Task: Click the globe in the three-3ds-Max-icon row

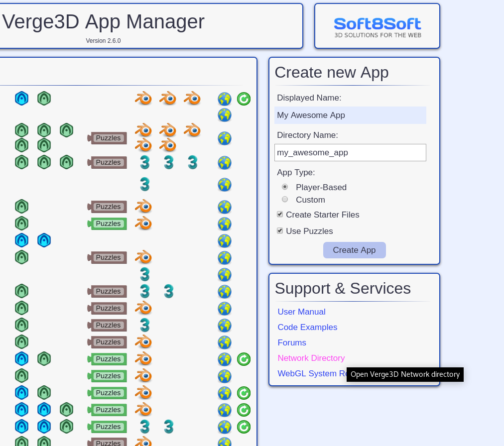Action: (x=224, y=163)
